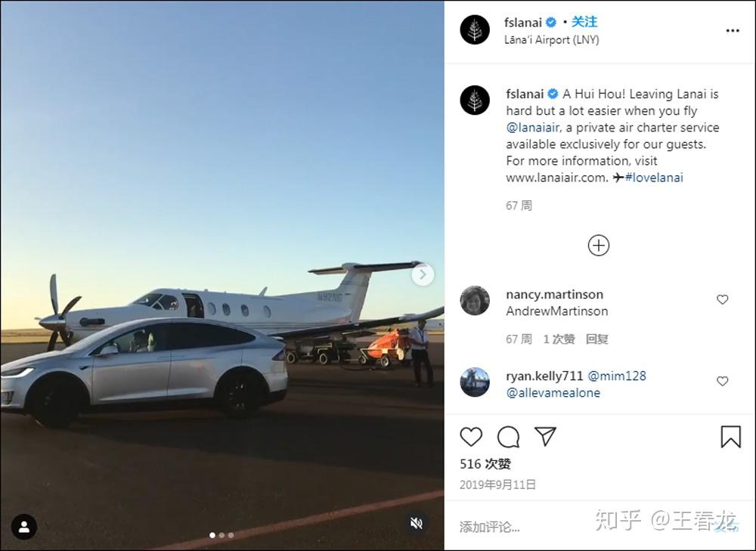Image resolution: width=756 pixels, height=551 pixels.
Task: Reply to nancy.martinson's comment via 回复
Action: (596, 339)
